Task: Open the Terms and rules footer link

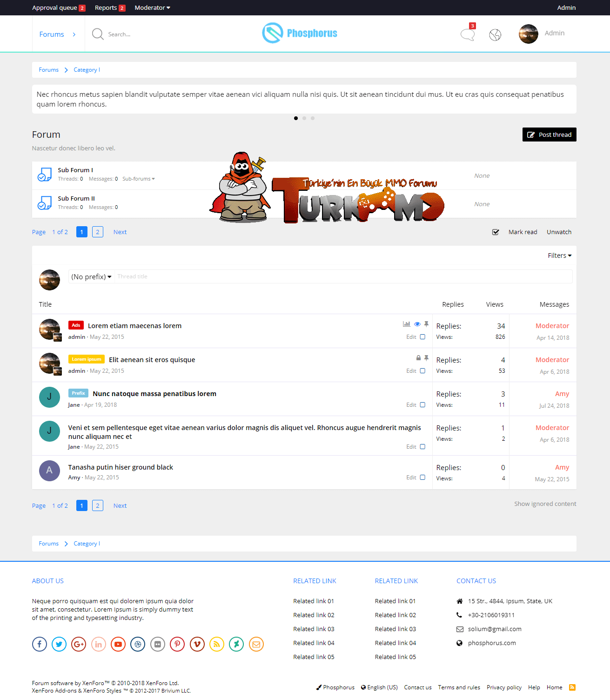Action: click(459, 687)
